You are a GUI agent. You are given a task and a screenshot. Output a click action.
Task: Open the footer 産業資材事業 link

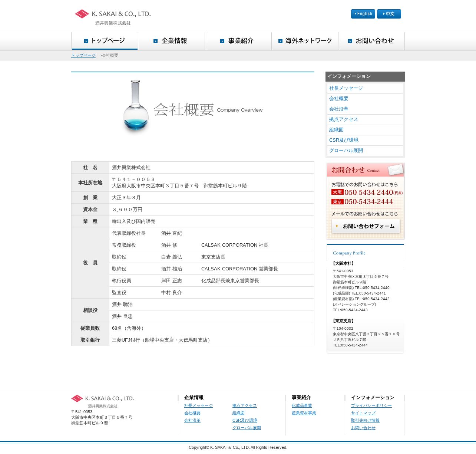click(x=304, y=413)
